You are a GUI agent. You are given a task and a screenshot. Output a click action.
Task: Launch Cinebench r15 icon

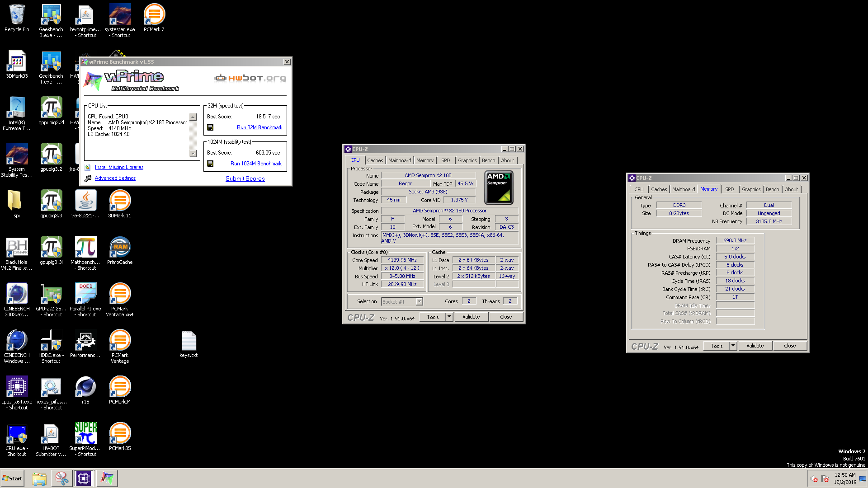(x=85, y=390)
